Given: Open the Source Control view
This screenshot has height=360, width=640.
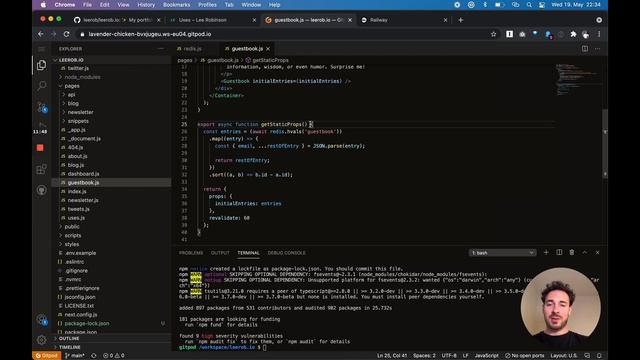Looking at the screenshot, I should tap(41, 107).
